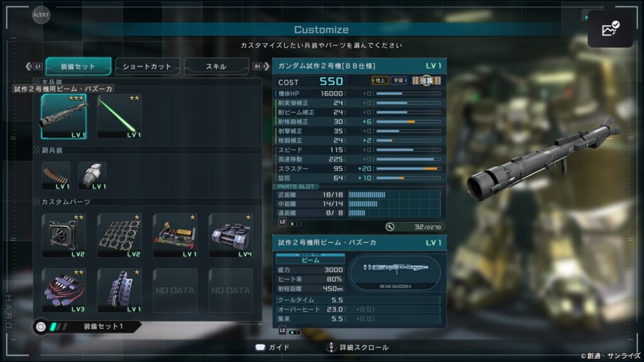Switch to the スキル tab
Screen dimensions: 644x362
tap(216, 67)
